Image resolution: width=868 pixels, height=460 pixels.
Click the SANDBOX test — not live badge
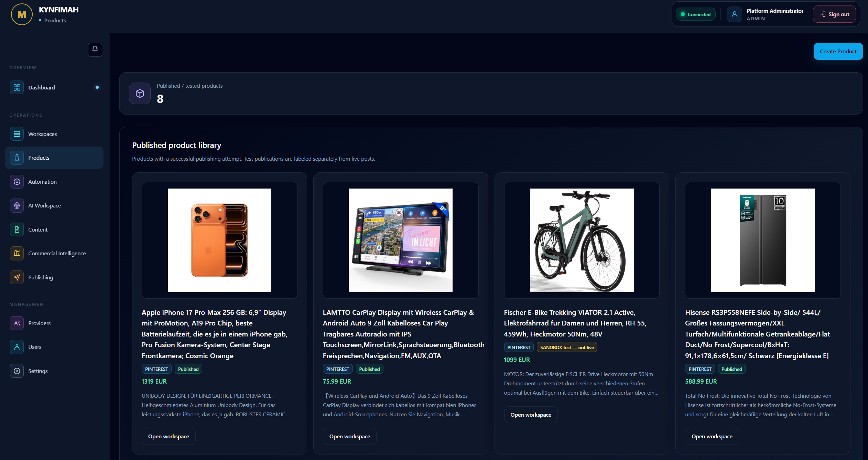[x=567, y=347]
